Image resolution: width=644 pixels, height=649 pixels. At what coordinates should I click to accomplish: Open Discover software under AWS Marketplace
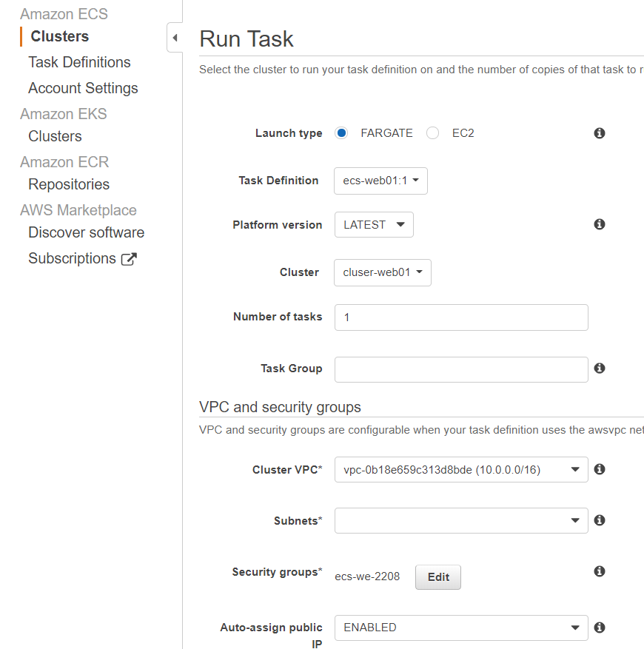point(86,232)
